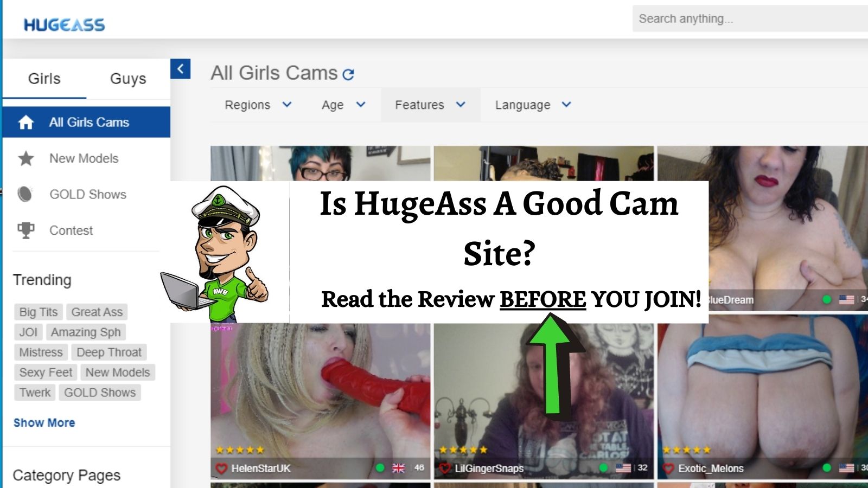Click the Search anything input field
Screen dimensions: 868x488
(749, 19)
